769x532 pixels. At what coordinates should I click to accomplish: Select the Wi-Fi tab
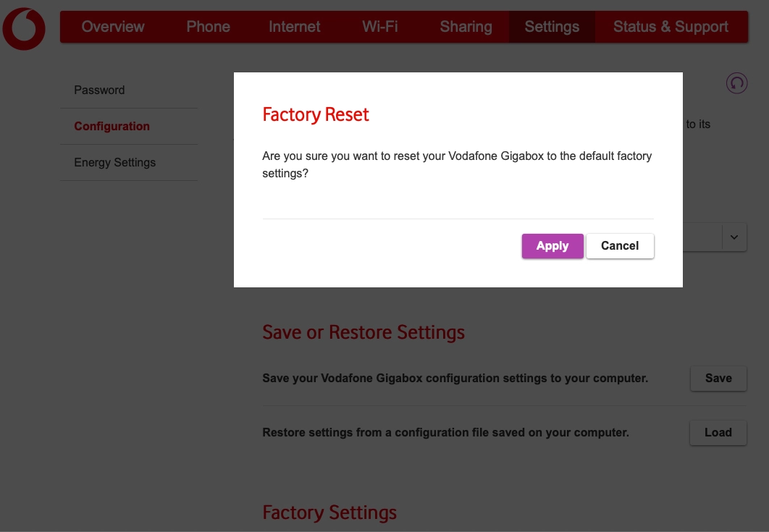380,27
